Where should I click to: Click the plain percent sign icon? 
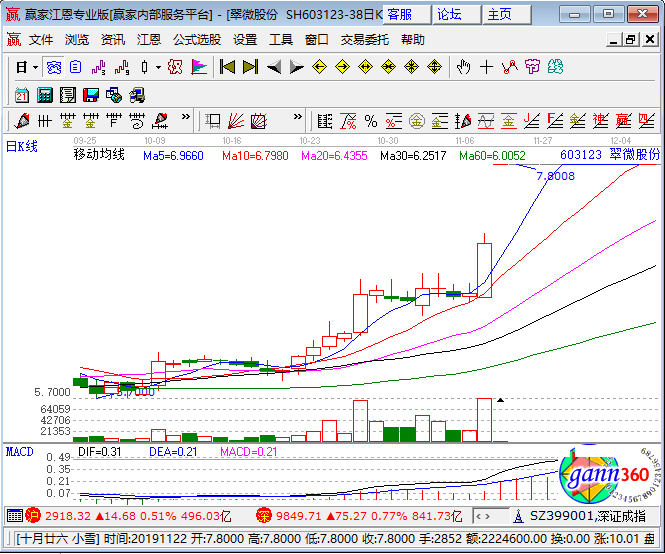point(371,121)
